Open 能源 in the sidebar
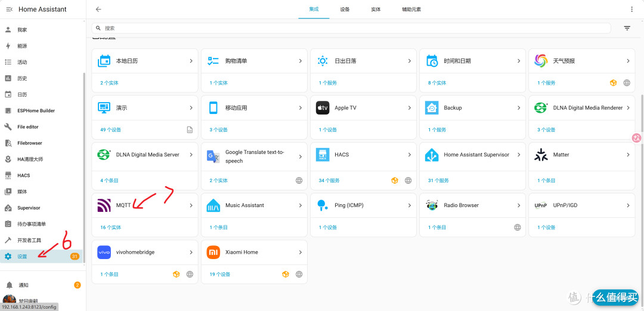 [x=41, y=46]
